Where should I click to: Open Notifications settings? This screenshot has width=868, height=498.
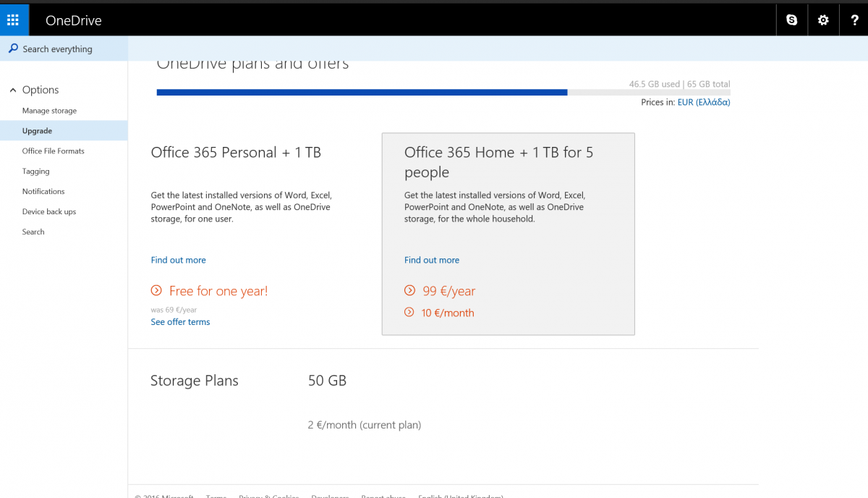click(x=43, y=192)
